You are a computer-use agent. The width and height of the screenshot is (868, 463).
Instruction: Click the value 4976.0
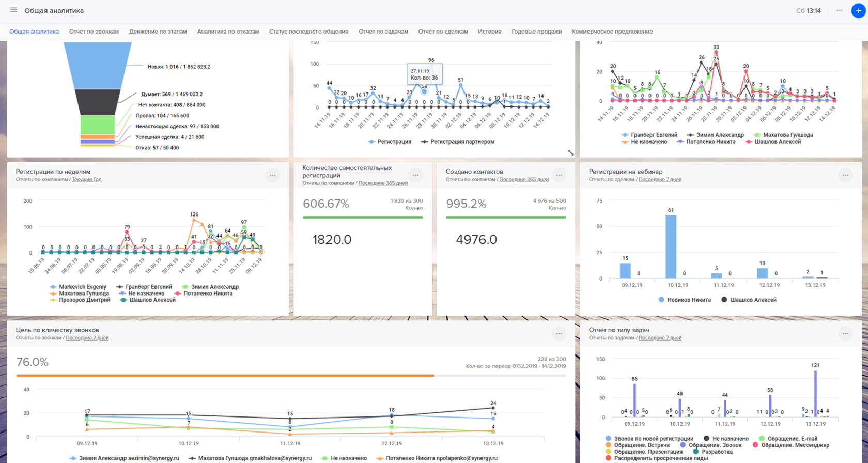coord(476,240)
